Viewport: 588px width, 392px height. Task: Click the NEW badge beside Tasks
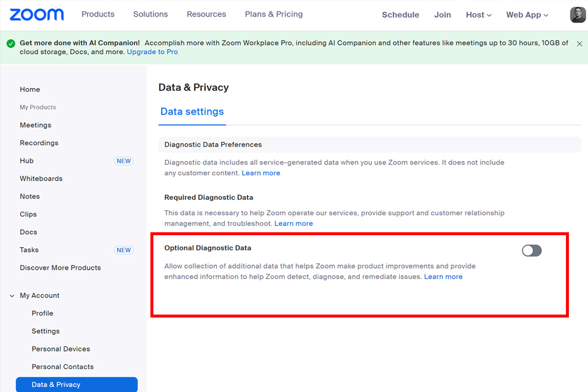point(123,250)
